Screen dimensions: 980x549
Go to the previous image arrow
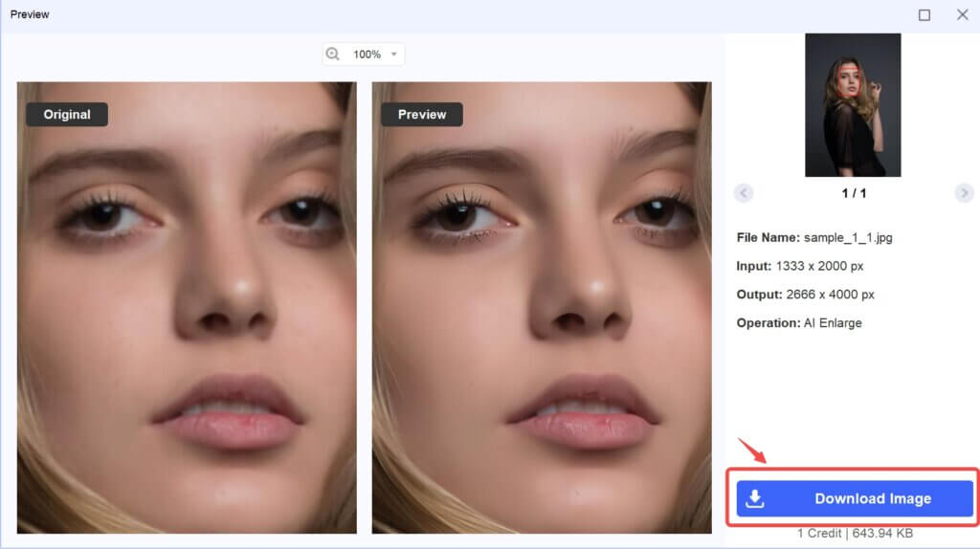(743, 193)
